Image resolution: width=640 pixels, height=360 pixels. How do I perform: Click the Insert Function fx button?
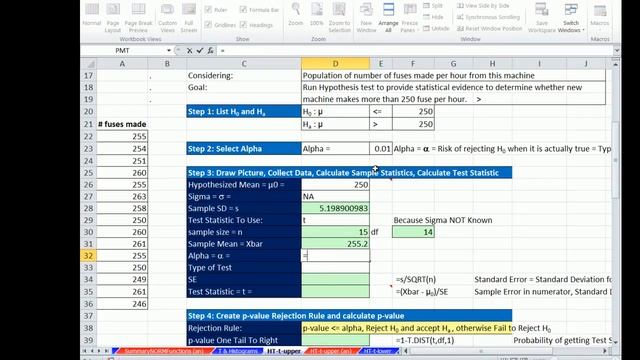[x=210, y=51]
